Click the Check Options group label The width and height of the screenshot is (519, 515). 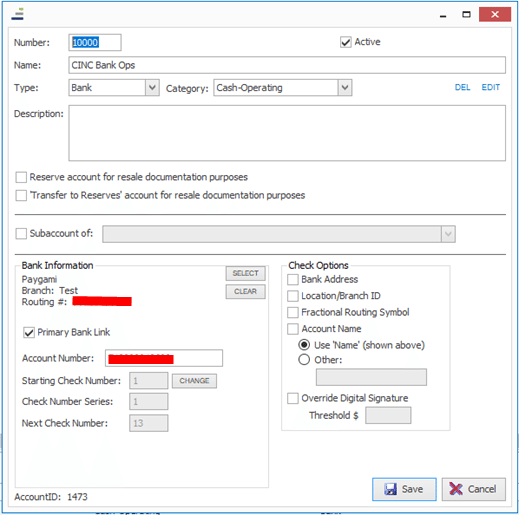pyautogui.click(x=318, y=266)
